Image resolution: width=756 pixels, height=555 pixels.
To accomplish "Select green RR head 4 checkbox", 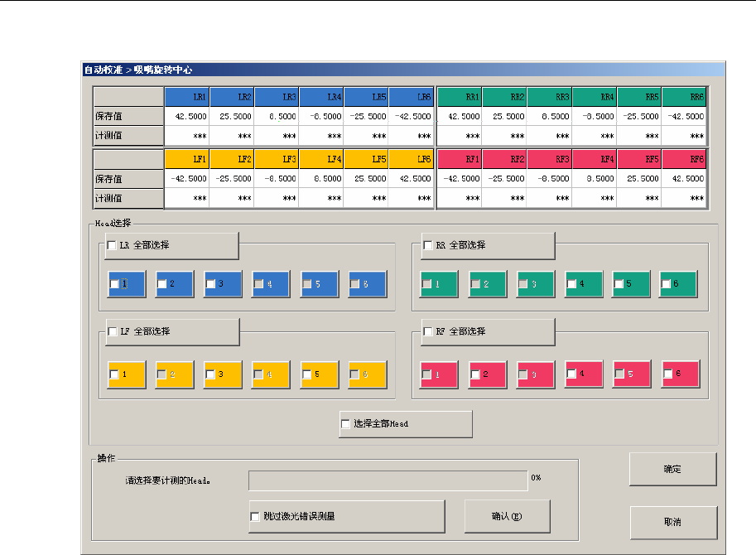I will (x=571, y=284).
